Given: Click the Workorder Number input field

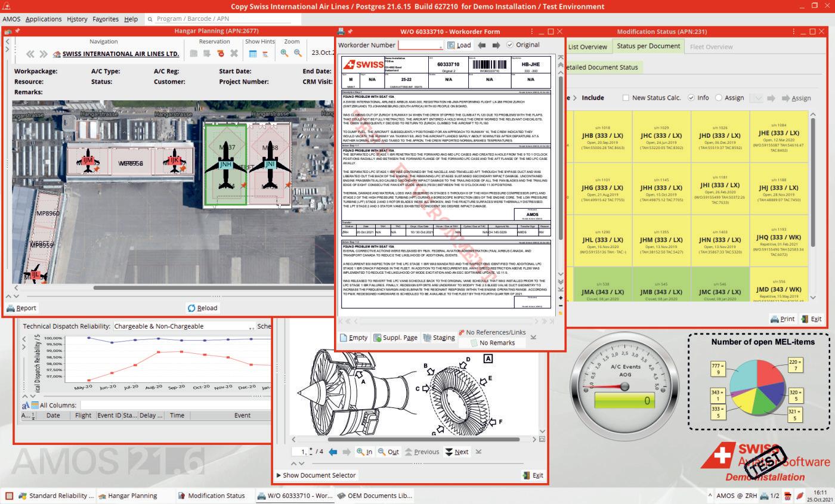Looking at the screenshot, I should point(421,45).
